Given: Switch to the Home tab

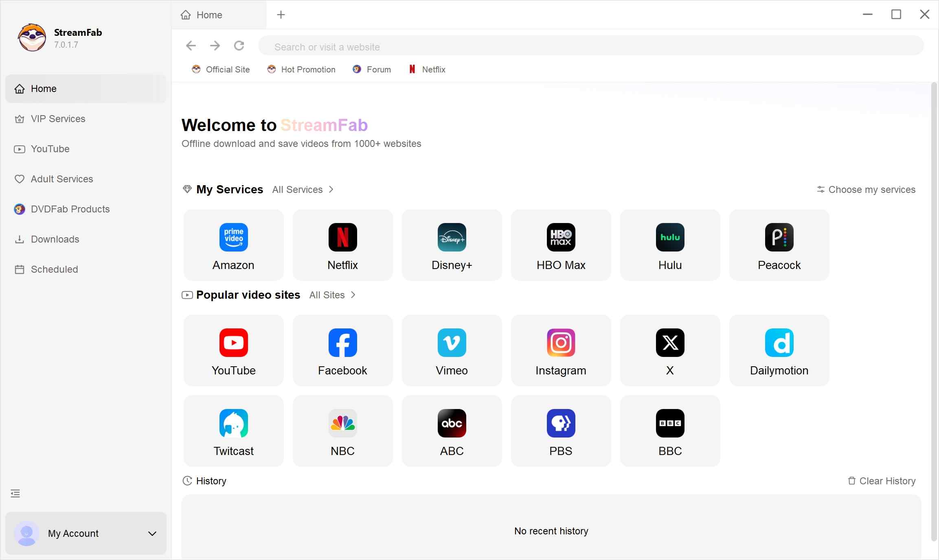Looking at the screenshot, I should pyautogui.click(x=209, y=15).
